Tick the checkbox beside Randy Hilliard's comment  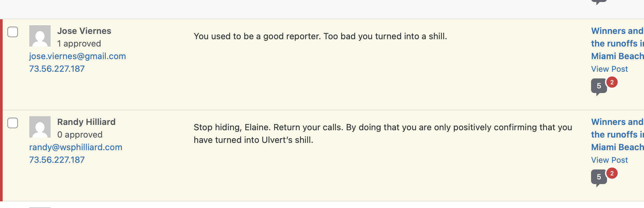point(13,123)
